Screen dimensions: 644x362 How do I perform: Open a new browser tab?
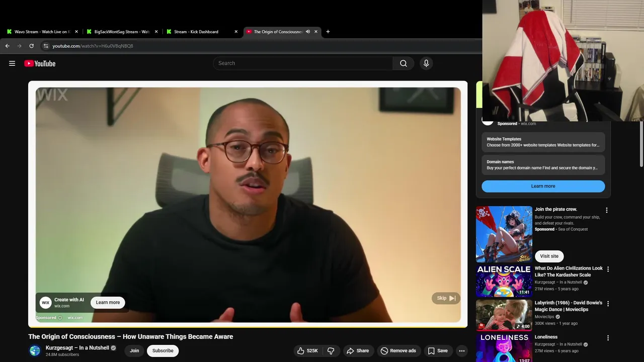click(328, 32)
